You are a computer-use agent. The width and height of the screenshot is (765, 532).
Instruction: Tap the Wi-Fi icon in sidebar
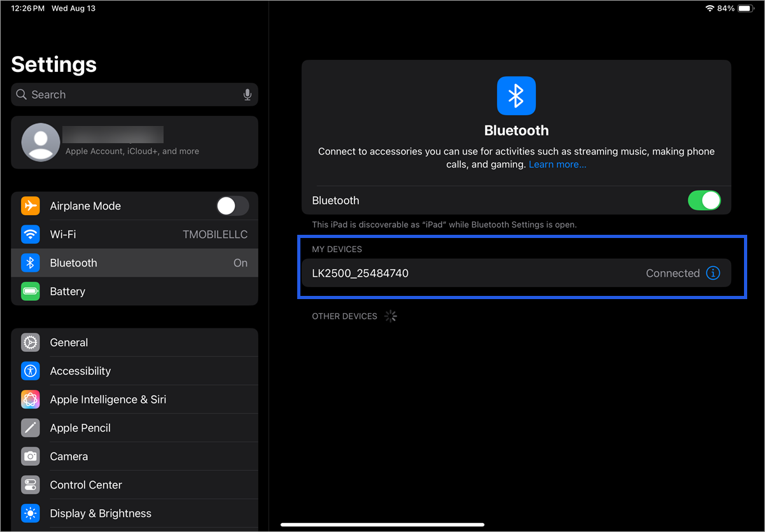click(30, 235)
